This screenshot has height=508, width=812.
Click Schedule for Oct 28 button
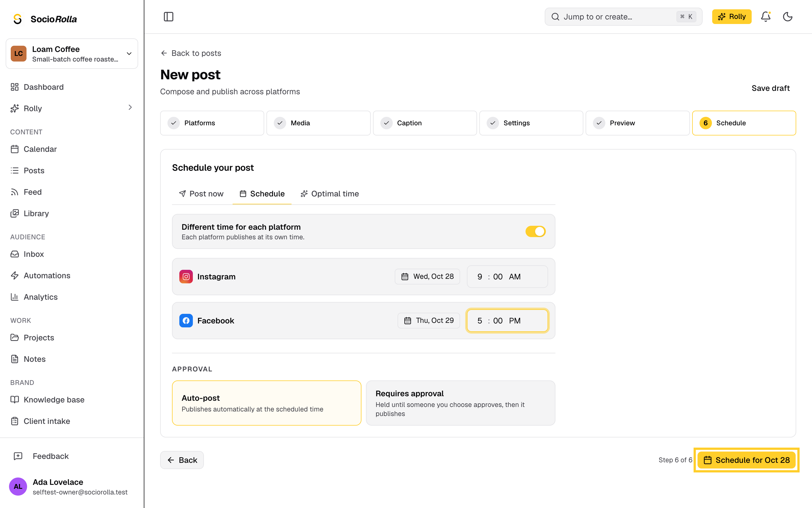(747, 460)
